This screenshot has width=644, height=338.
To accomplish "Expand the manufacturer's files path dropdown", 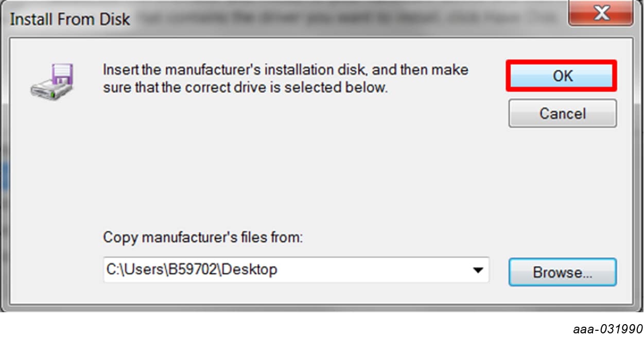I will click(478, 270).
